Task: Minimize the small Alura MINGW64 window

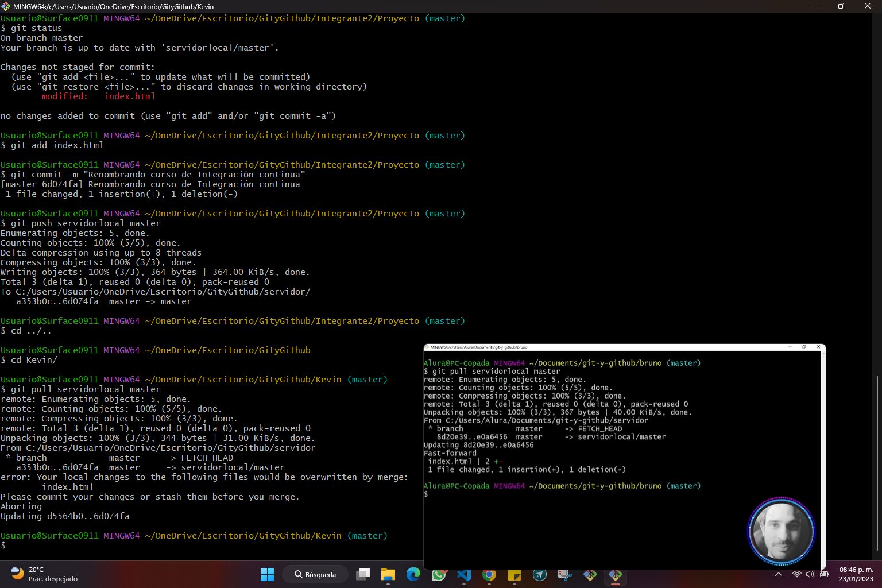Action: (790, 347)
